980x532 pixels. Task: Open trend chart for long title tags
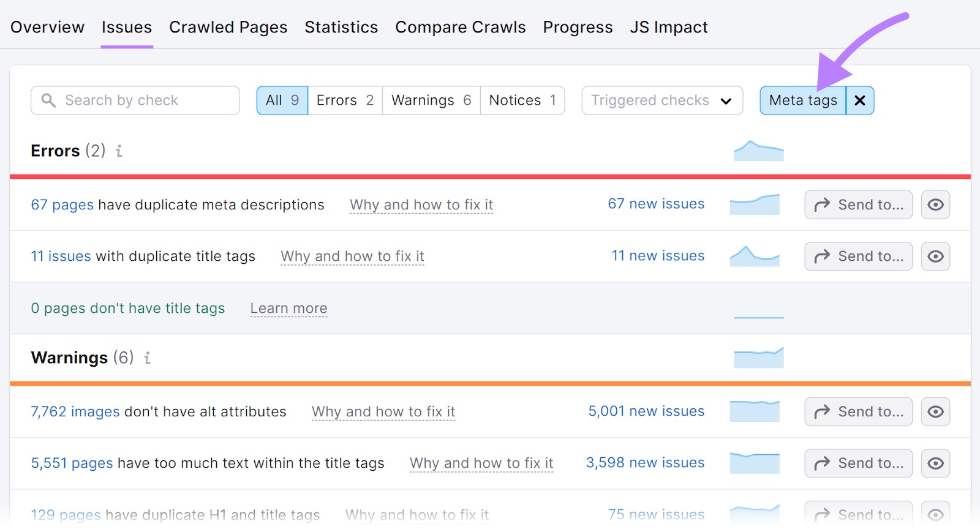pos(755,463)
